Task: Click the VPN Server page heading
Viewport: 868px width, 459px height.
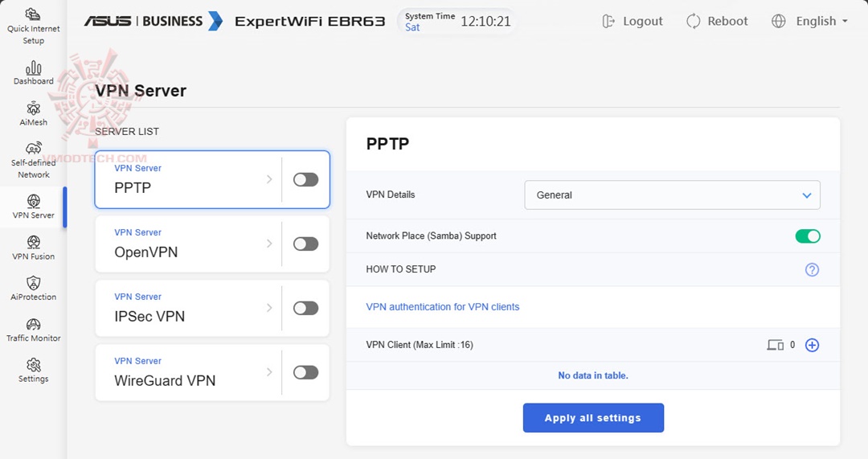Action: [141, 91]
